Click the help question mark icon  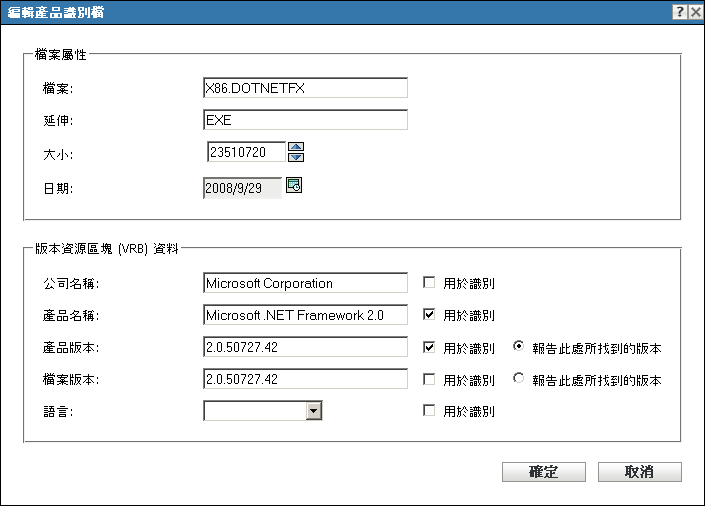coord(679,11)
